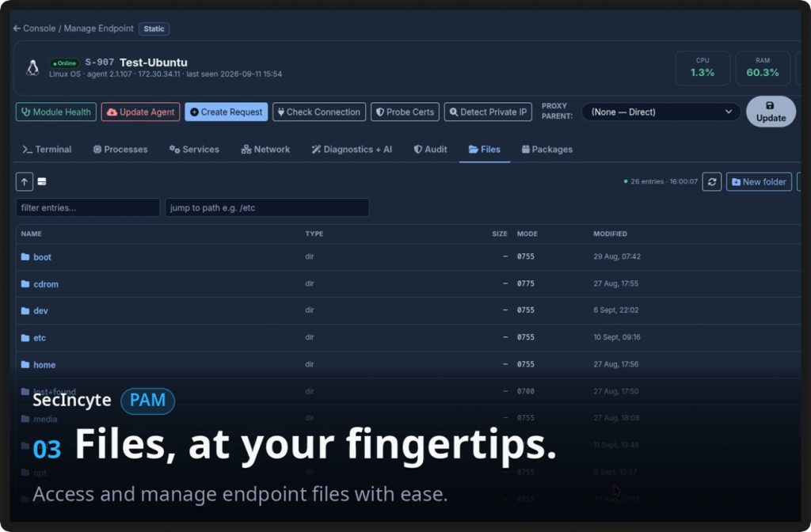Click the Update save button
This screenshot has width=811, height=532.
[x=771, y=112]
